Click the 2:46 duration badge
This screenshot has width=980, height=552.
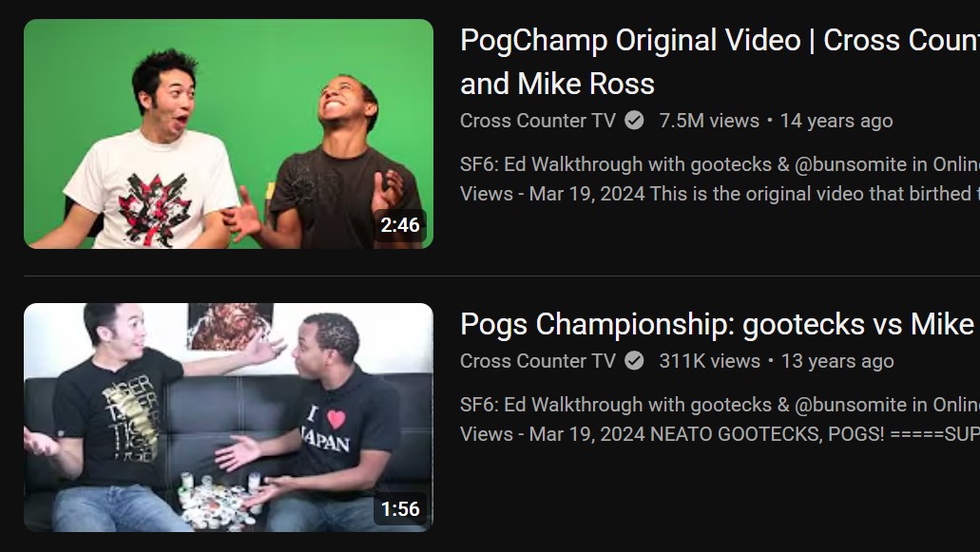(400, 225)
